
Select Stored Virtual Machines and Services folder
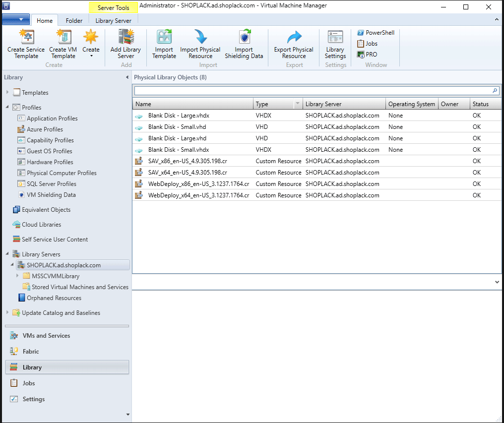75,287
